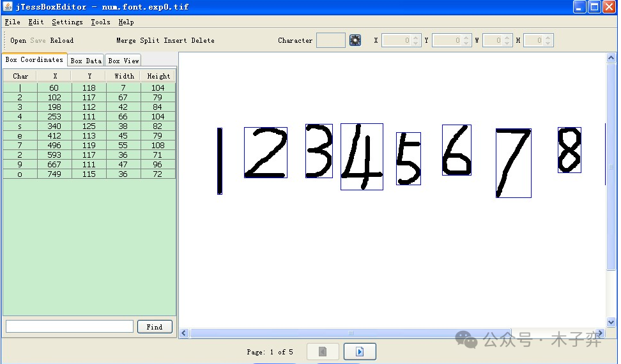Viewport: 621px width, 364px height.
Task: Increase the W width spinner value
Action: click(507, 38)
